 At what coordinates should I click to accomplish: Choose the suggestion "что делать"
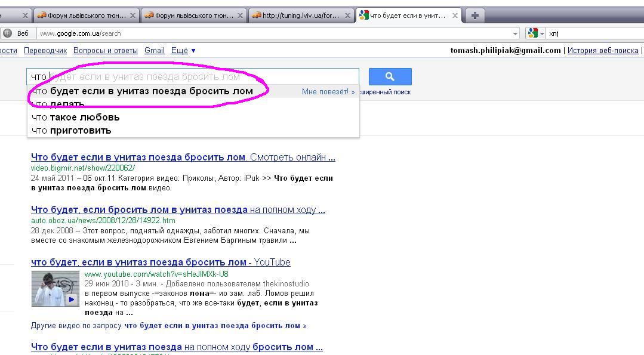click(x=58, y=104)
